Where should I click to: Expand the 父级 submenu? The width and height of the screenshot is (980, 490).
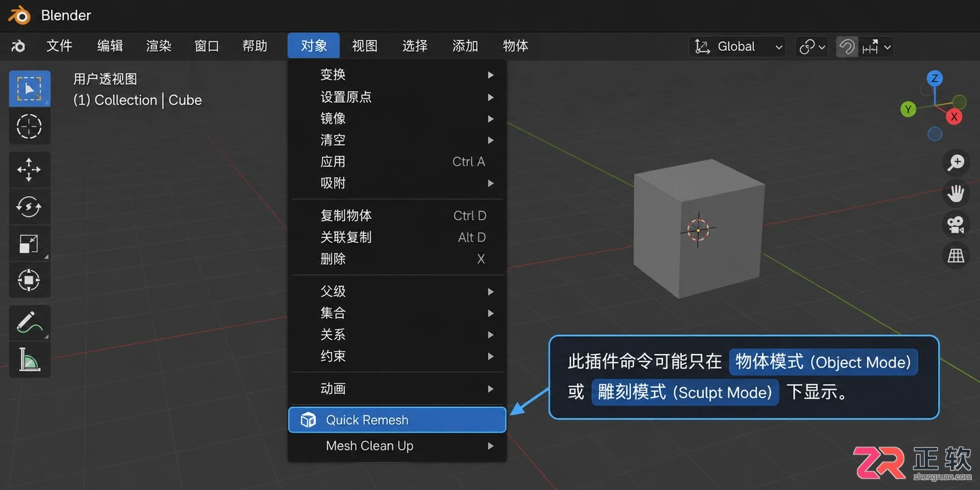(398, 291)
